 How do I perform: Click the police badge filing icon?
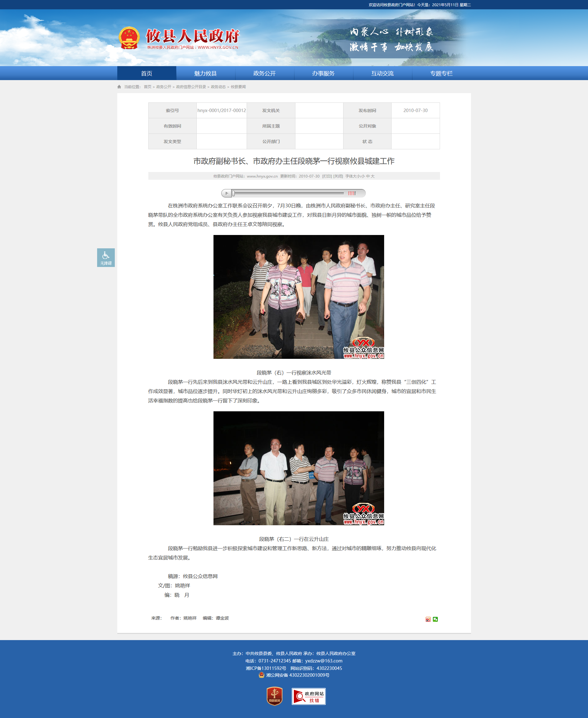[x=262, y=675]
